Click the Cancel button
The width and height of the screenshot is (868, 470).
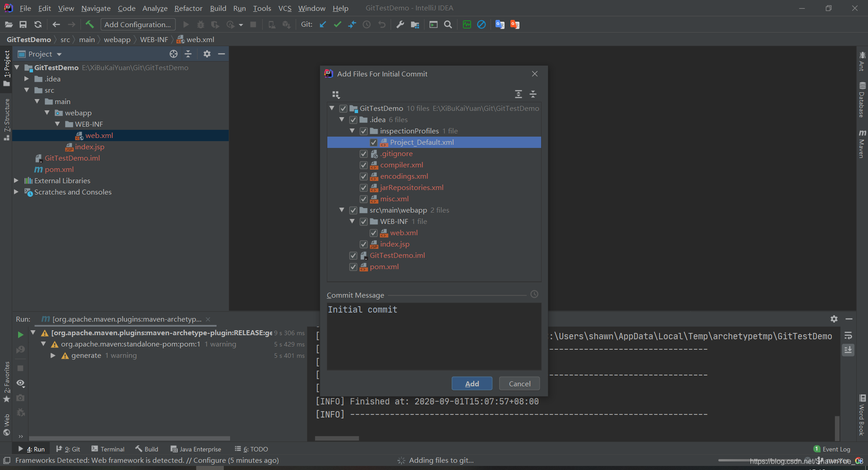(519, 384)
